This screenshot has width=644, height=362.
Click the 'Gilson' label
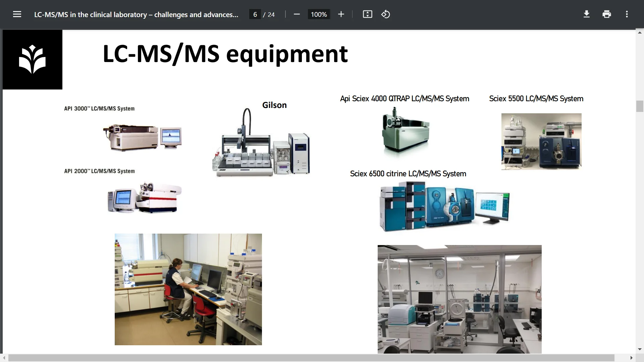coord(274,105)
